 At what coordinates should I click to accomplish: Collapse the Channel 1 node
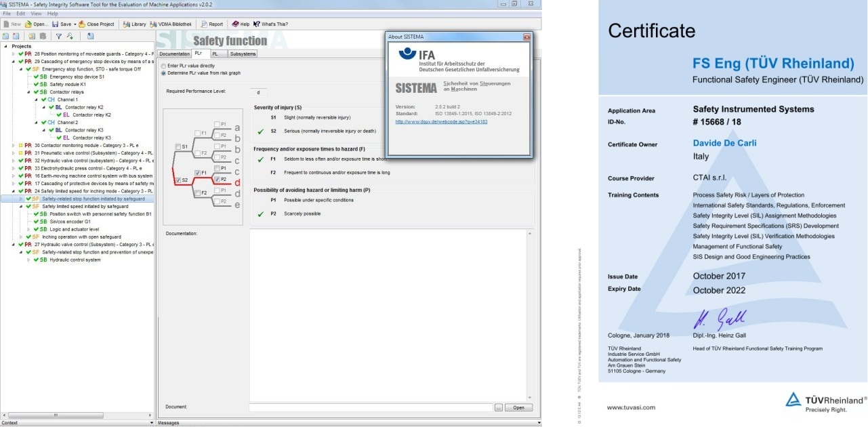[x=35, y=100]
